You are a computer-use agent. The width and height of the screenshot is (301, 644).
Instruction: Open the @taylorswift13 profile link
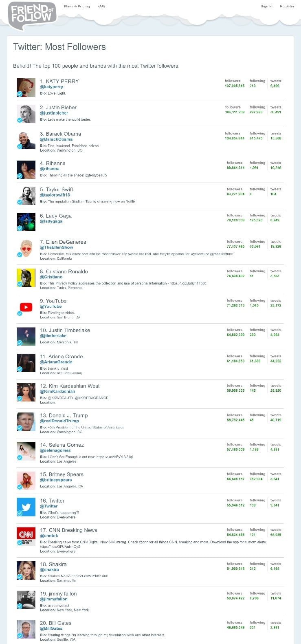[x=55, y=195]
